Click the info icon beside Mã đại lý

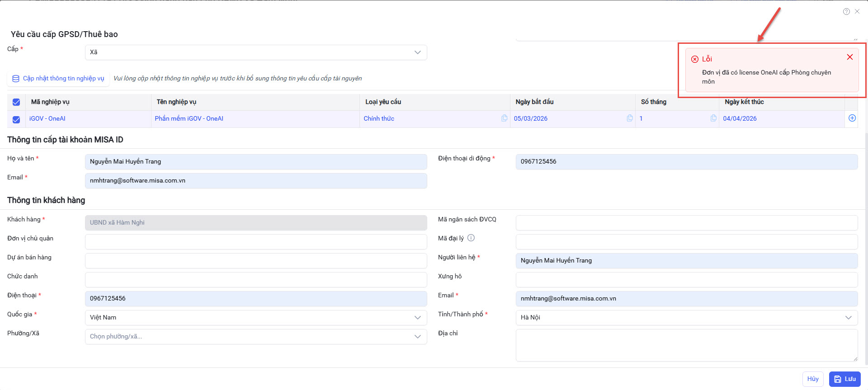point(471,238)
